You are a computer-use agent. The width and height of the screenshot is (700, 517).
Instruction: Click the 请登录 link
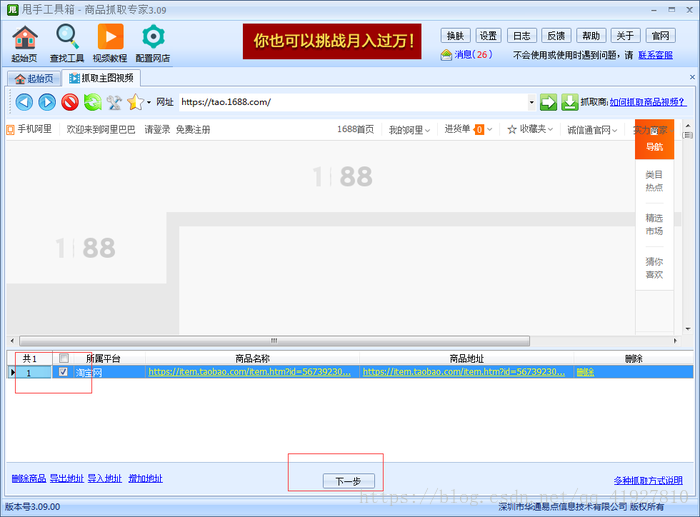click(x=158, y=130)
